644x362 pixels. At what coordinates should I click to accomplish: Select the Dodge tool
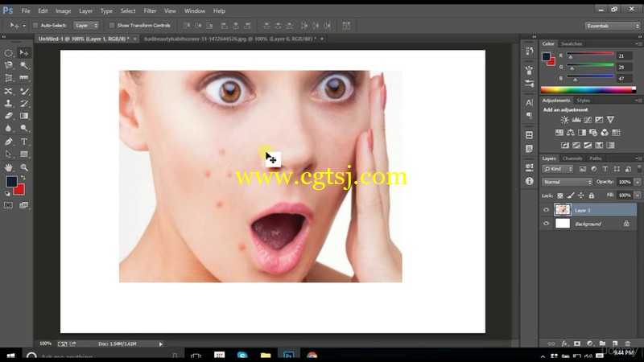24,129
